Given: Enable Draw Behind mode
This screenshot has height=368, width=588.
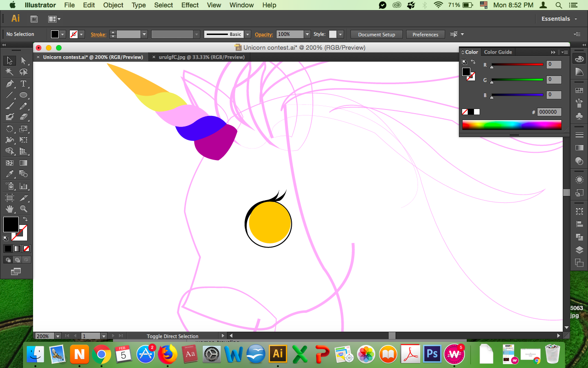Looking at the screenshot, I should 17,260.
